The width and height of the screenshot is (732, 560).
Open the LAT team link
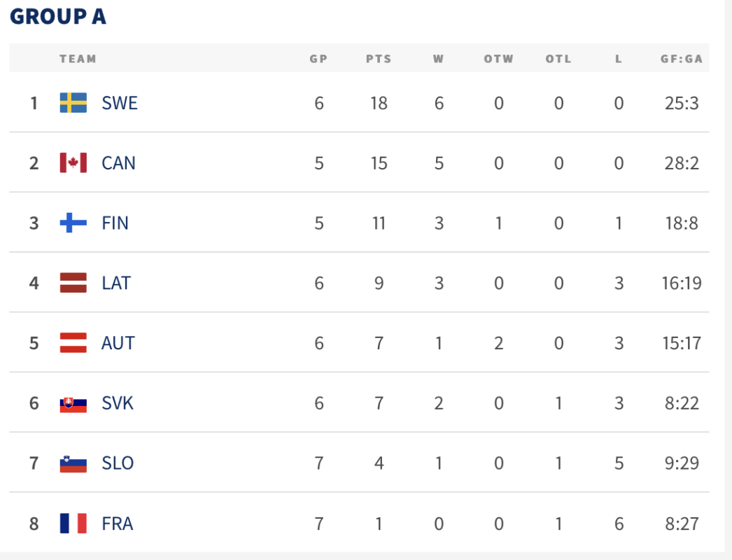click(x=116, y=283)
